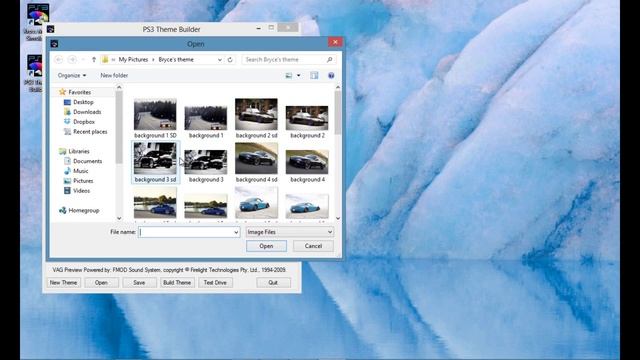Cancel the Open dialog
640x360 pixels.
[313, 246]
